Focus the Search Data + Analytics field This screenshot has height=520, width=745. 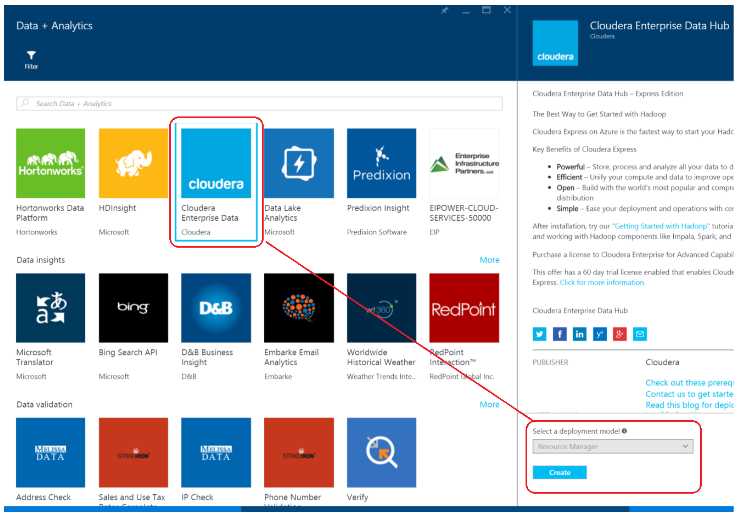[x=259, y=103]
